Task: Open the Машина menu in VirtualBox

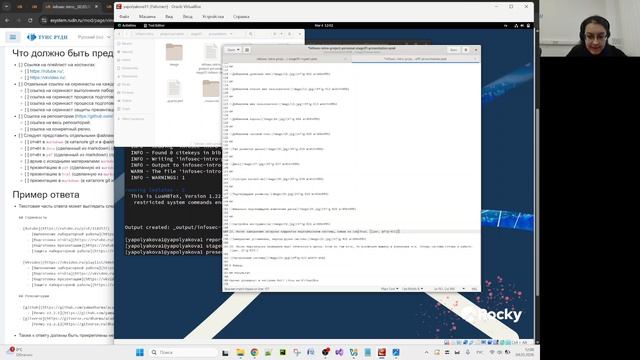Action: point(147,17)
